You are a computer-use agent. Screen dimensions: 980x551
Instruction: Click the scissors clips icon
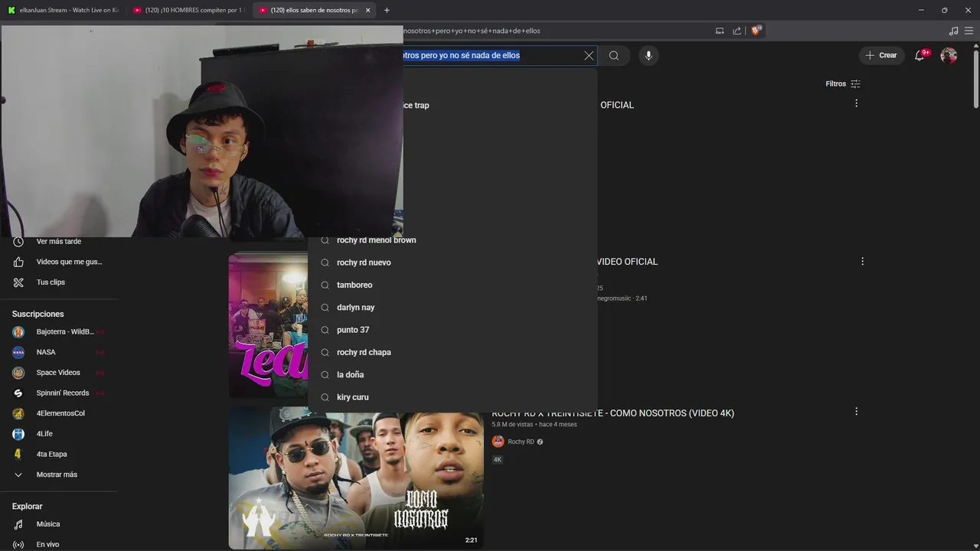tap(18, 282)
